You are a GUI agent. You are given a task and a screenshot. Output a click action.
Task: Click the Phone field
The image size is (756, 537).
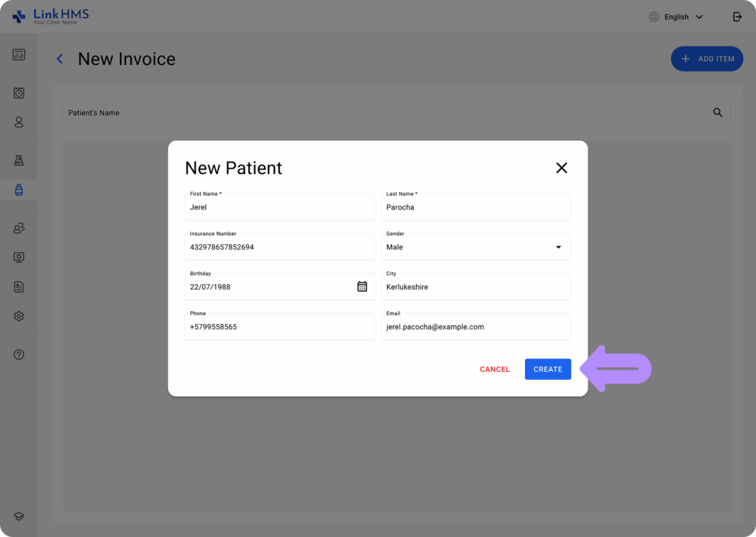coord(280,327)
